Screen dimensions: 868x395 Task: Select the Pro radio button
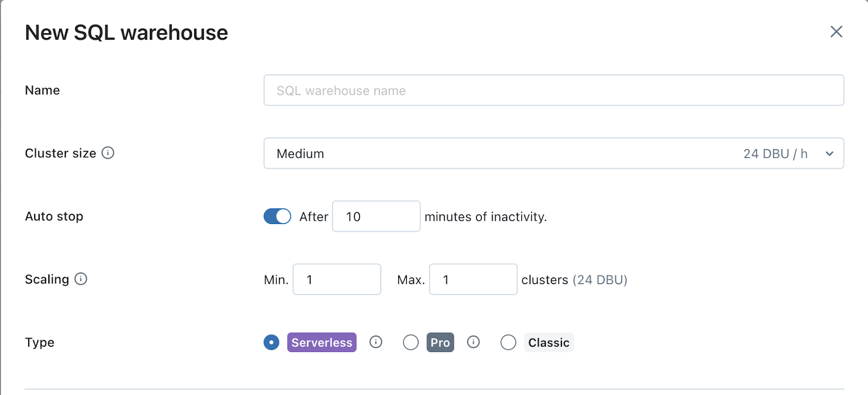(x=411, y=342)
